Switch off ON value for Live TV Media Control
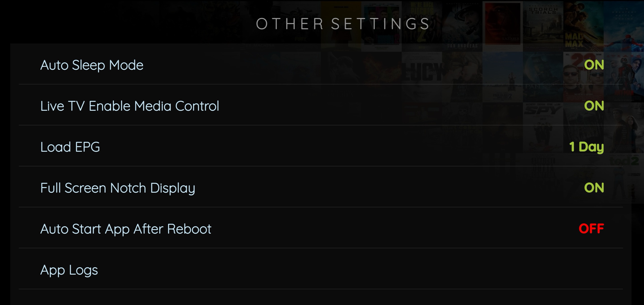 coord(594,106)
